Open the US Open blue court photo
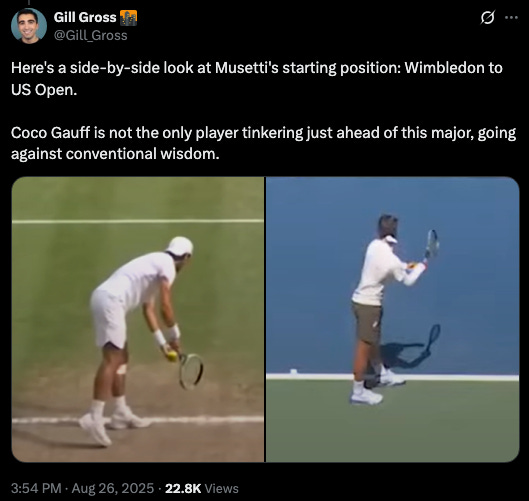Viewport: 529px width, 501px height. 392,319
